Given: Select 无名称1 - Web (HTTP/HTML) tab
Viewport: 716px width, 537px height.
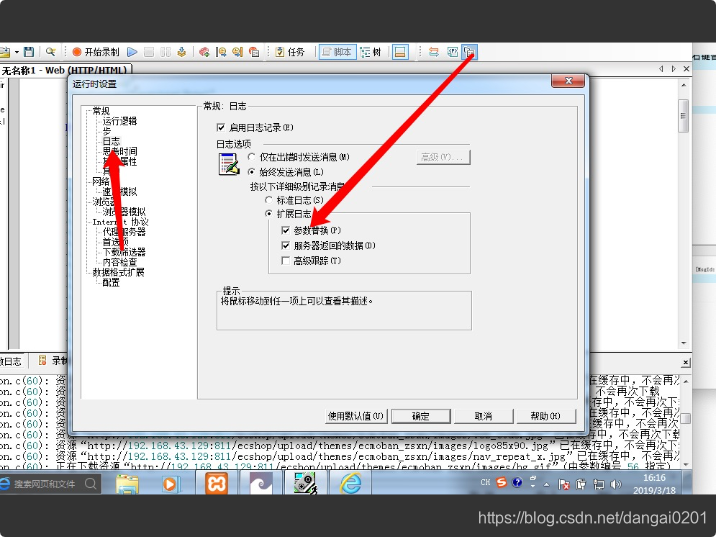Looking at the screenshot, I should pos(66,70).
